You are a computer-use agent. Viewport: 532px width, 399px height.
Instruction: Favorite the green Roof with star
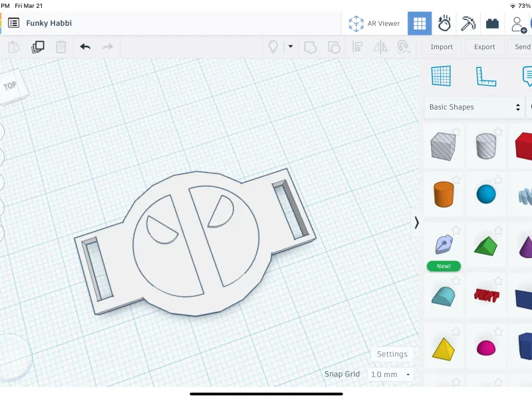coord(498,231)
